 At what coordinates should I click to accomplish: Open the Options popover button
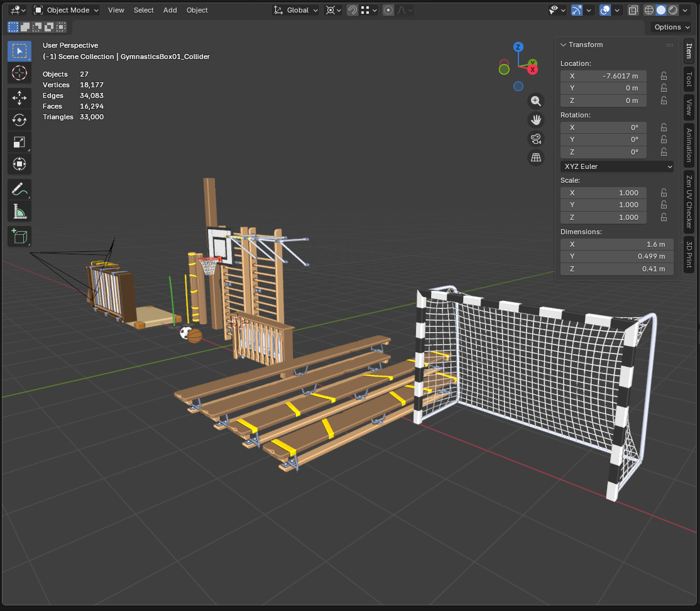click(x=671, y=27)
